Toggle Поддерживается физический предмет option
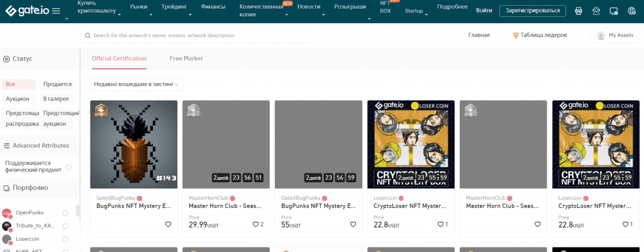 (69, 167)
